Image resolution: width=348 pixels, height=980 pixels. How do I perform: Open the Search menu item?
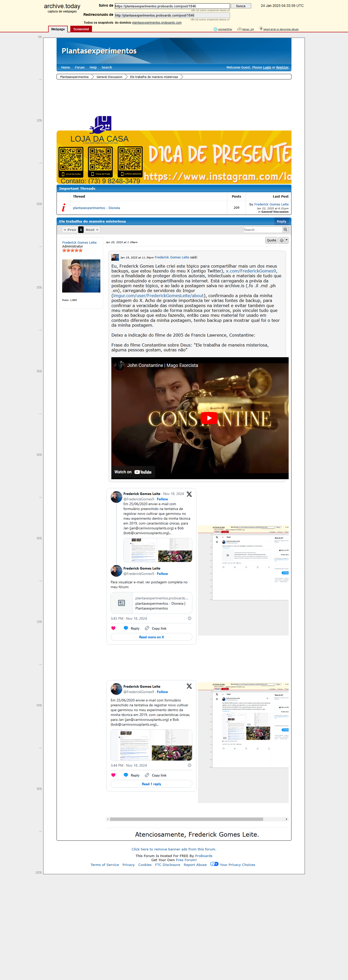tap(106, 67)
